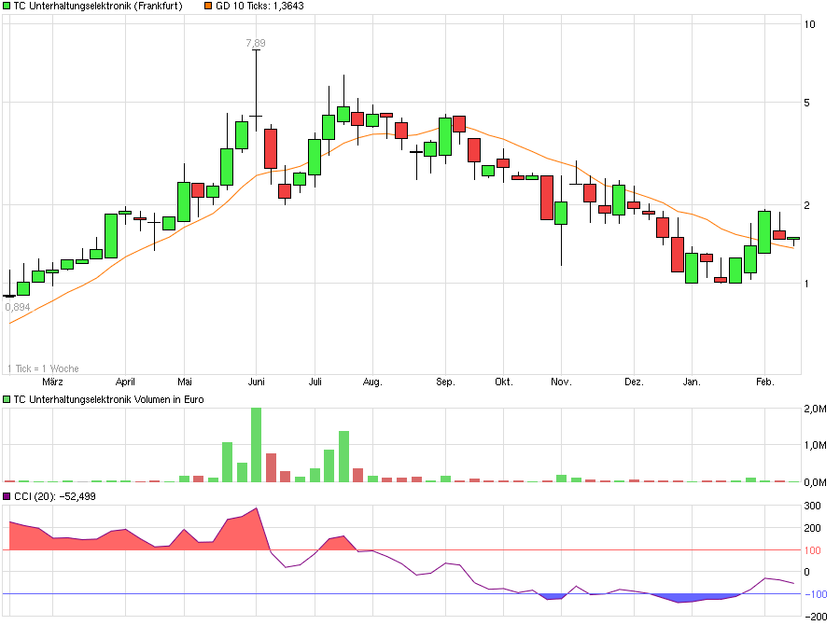840x625 pixels.
Task: Click the 0,894 low price label
Action: coord(18,308)
